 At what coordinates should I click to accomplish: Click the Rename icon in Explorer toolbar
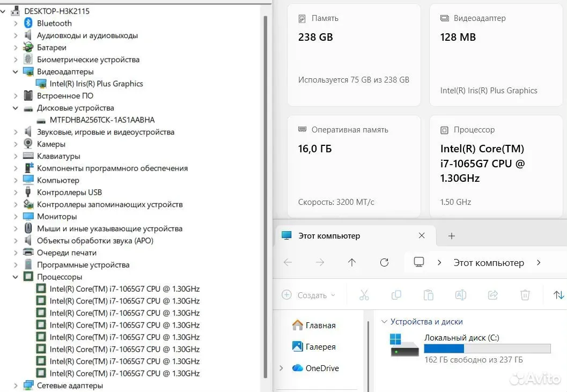pos(461,295)
